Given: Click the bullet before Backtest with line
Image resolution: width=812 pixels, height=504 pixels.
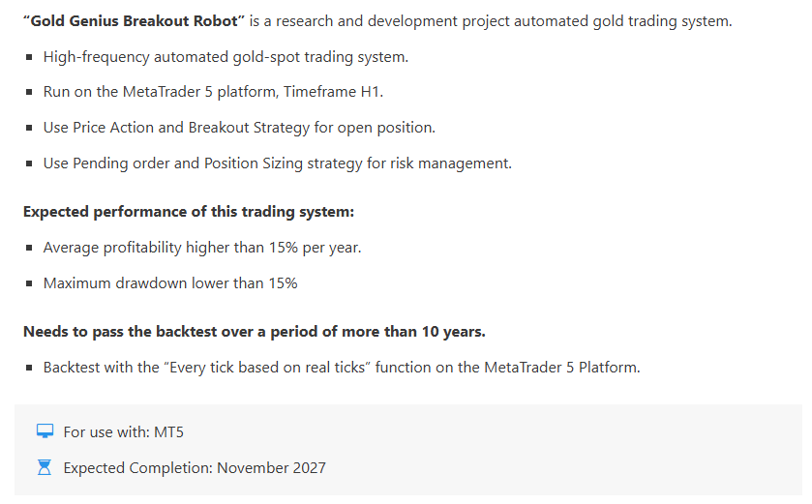Looking at the screenshot, I should pos(29,369).
